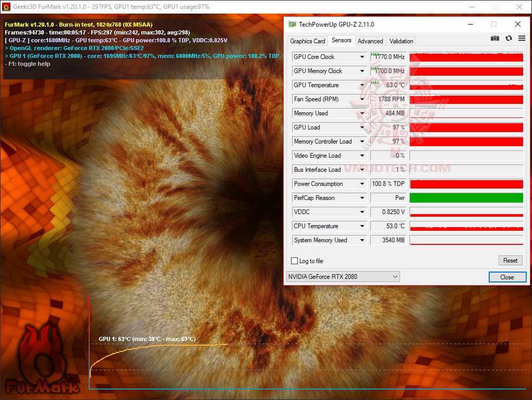Image resolution: width=532 pixels, height=400 pixels.
Task: Click the F1: toggle help text in FurMark
Action: pos(28,64)
